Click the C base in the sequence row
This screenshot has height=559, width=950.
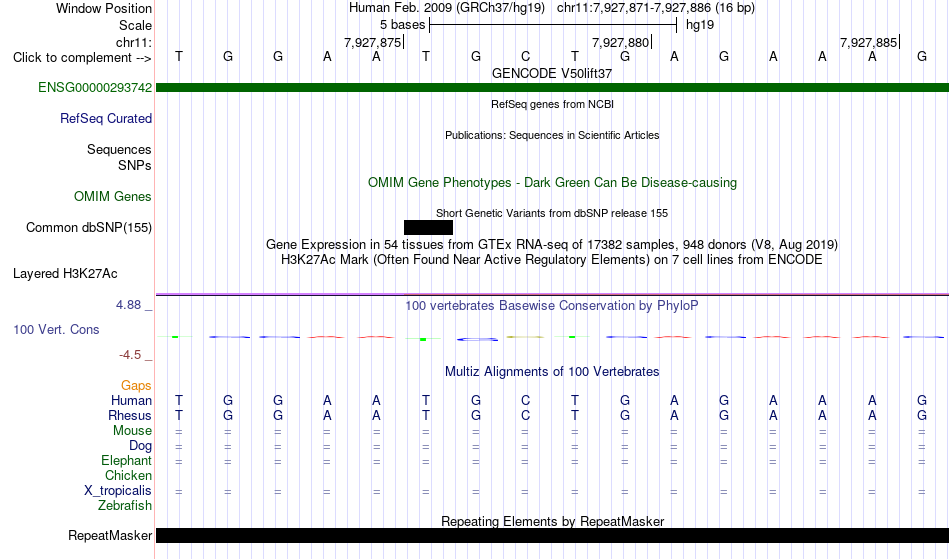(x=525, y=57)
